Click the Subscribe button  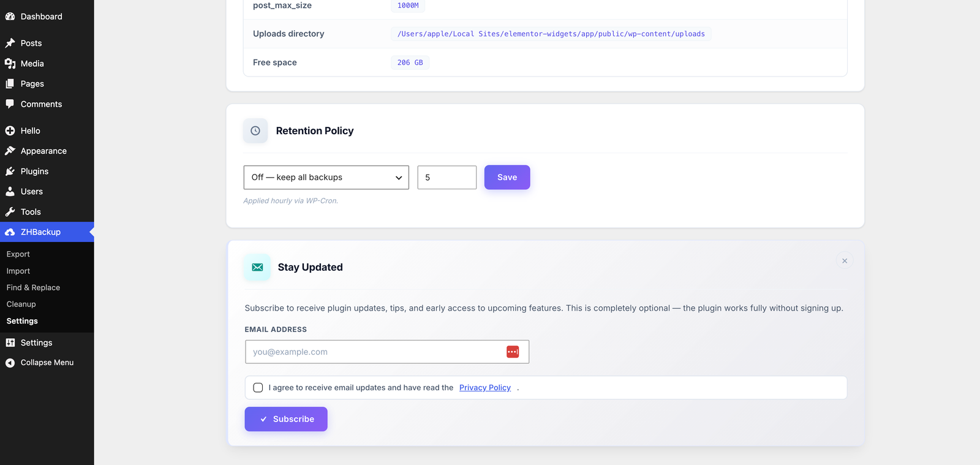(x=286, y=419)
